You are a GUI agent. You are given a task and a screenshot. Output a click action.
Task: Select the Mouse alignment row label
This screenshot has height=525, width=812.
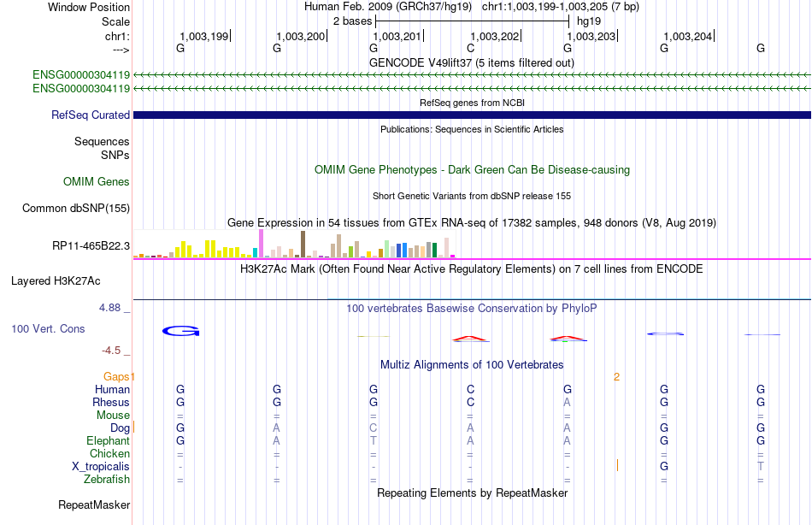pos(113,416)
